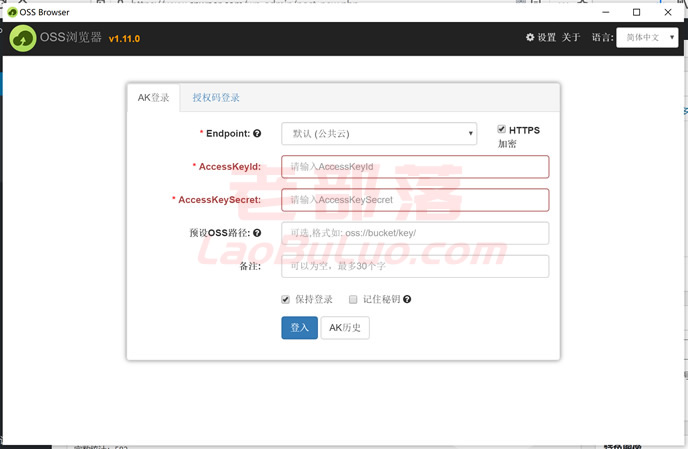Screen dimensions: 688x449
Task: Click the 记住秘钥 help question icon
Action: pos(407,299)
